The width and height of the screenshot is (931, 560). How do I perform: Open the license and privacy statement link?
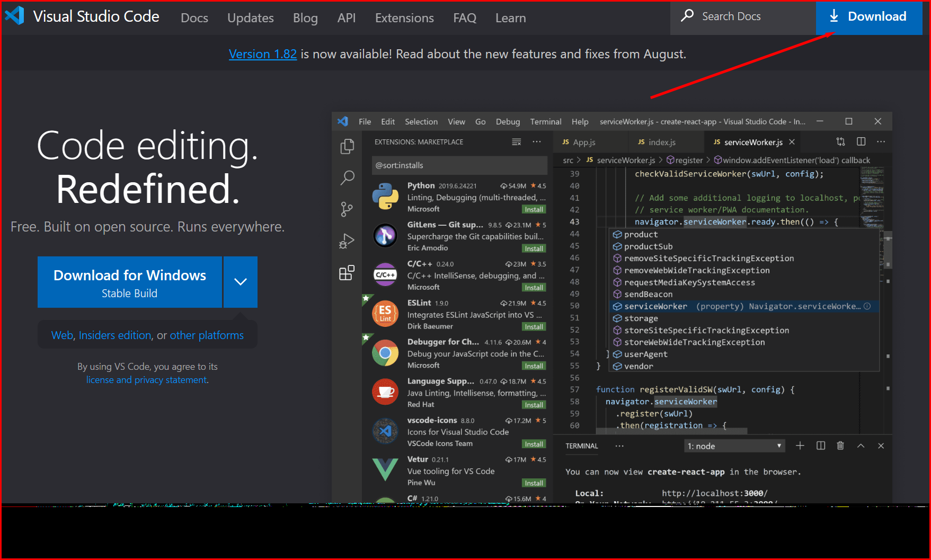click(147, 380)
